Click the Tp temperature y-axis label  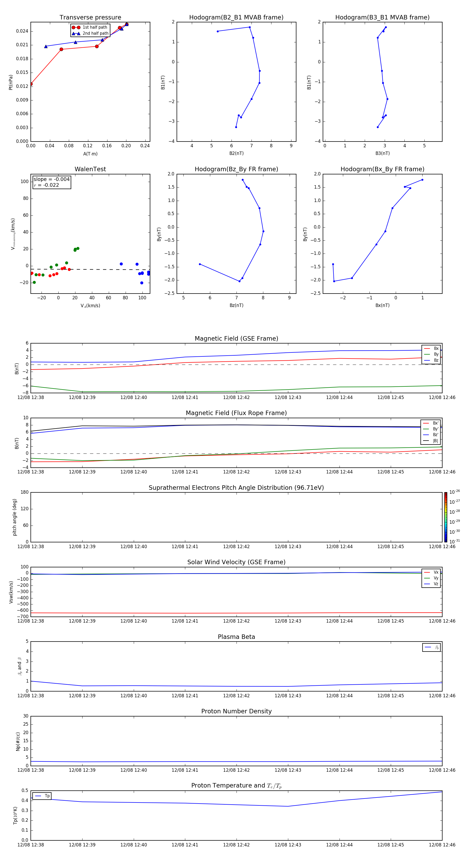pyautogui.click(x=15, y=815)
